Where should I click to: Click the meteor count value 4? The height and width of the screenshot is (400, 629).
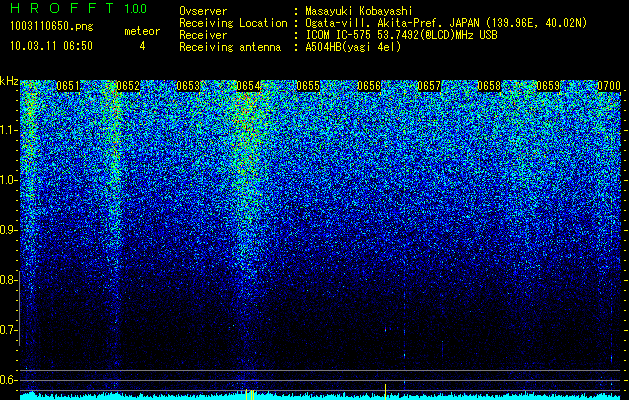click(x=142, y=46)
